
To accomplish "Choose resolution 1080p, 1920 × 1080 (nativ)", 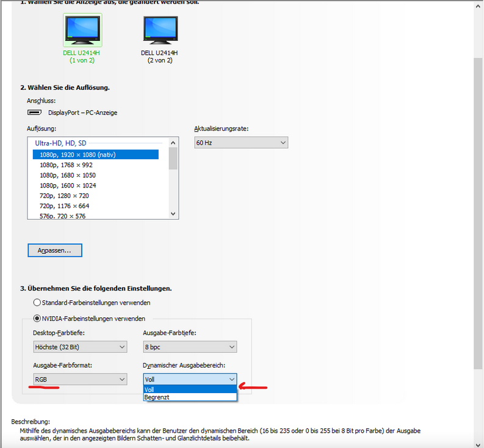I will click(96, 154).
